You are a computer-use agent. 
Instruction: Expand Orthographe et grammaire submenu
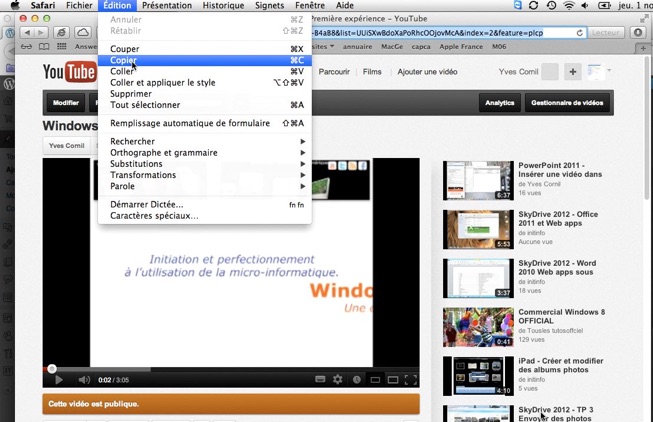pyautogui.click(x=205, y=153)
